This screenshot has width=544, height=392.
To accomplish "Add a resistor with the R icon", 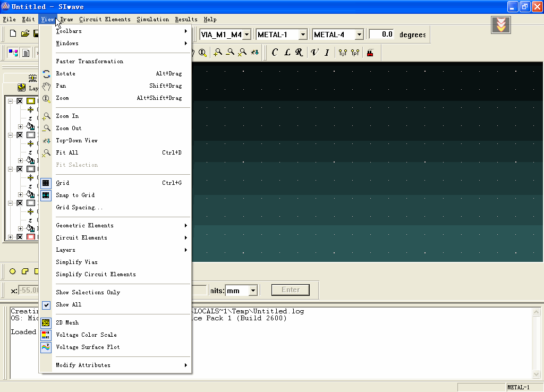I will click(x=299, y=53).
